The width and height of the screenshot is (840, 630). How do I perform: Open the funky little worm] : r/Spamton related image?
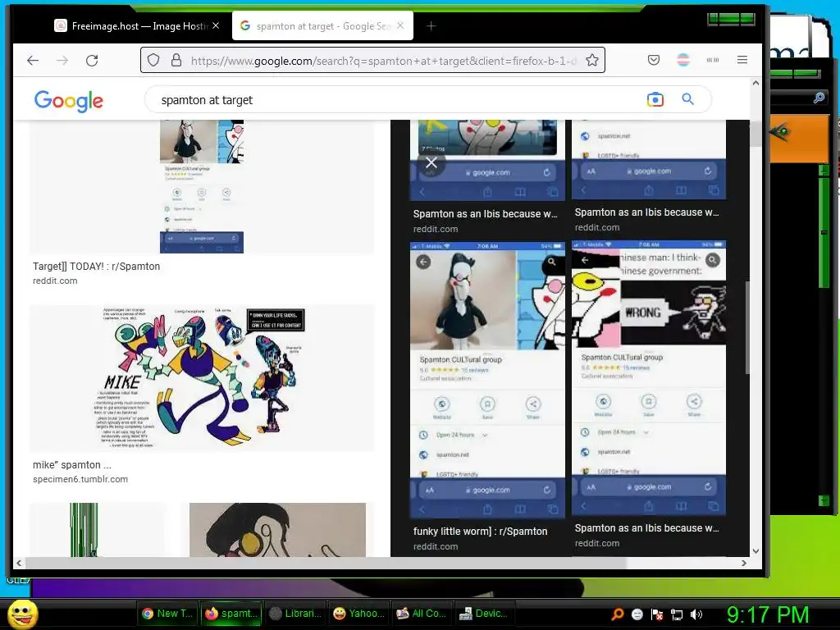click(x=487, y=380)
